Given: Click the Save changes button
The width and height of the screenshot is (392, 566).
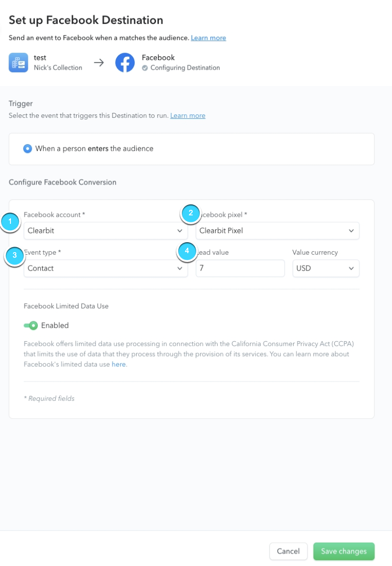Looking at the screenshot, I should coord(344,551).
